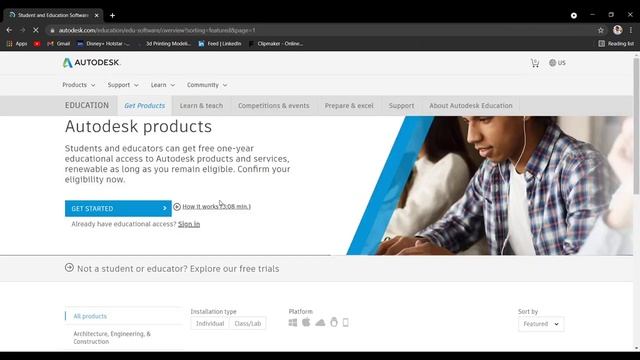Click the EDUCATION heading link
This screenshot has width=640, height=360.
[87, 105]
